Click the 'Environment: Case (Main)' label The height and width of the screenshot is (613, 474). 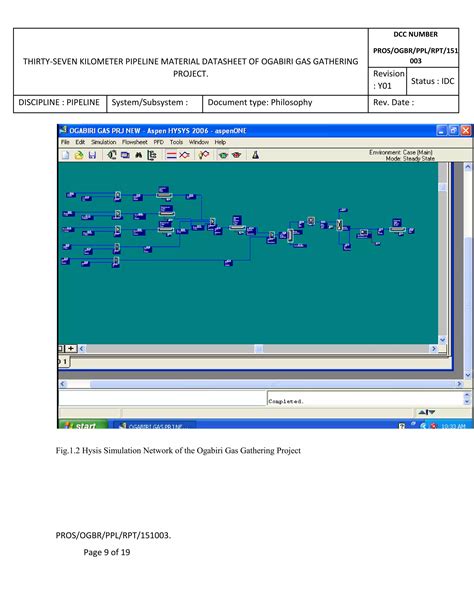pyautogui.click(x=401, y=152)
